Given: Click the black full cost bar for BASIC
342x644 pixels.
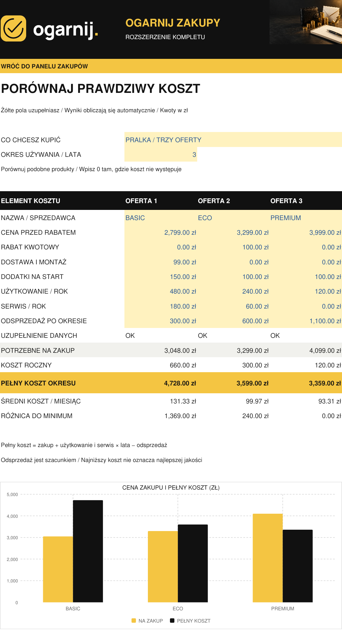Looking at the screenshot, I should tap(88, 551).
